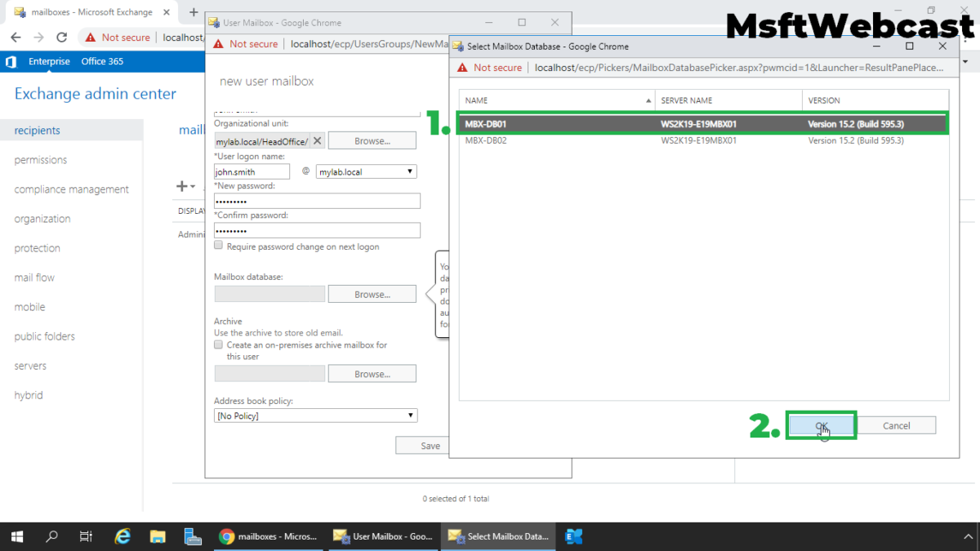Open File Explorer from the taskbar
Viewport: 980px width, 551px height.
coord(158,536)
